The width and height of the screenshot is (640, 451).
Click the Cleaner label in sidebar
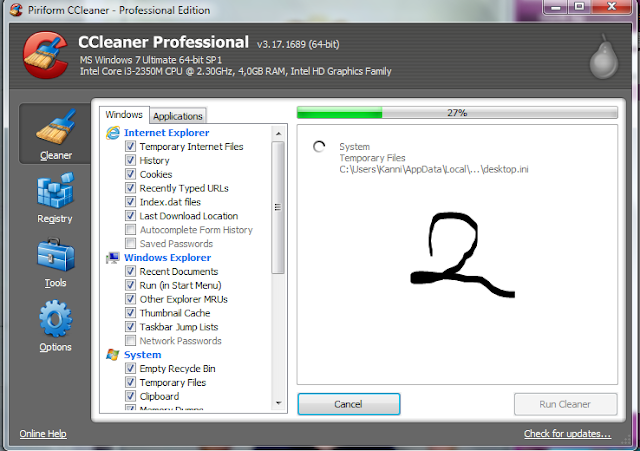tap(56, 156)
